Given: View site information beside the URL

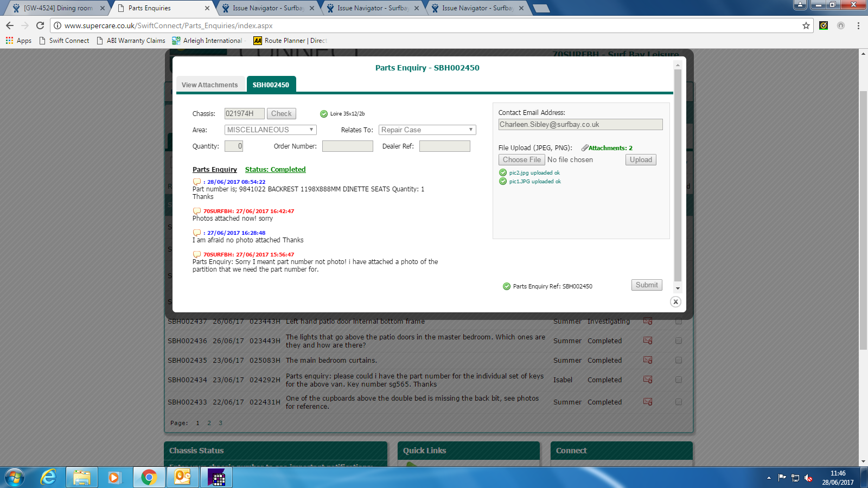Looking at the screenshot, I should point(58,25).
